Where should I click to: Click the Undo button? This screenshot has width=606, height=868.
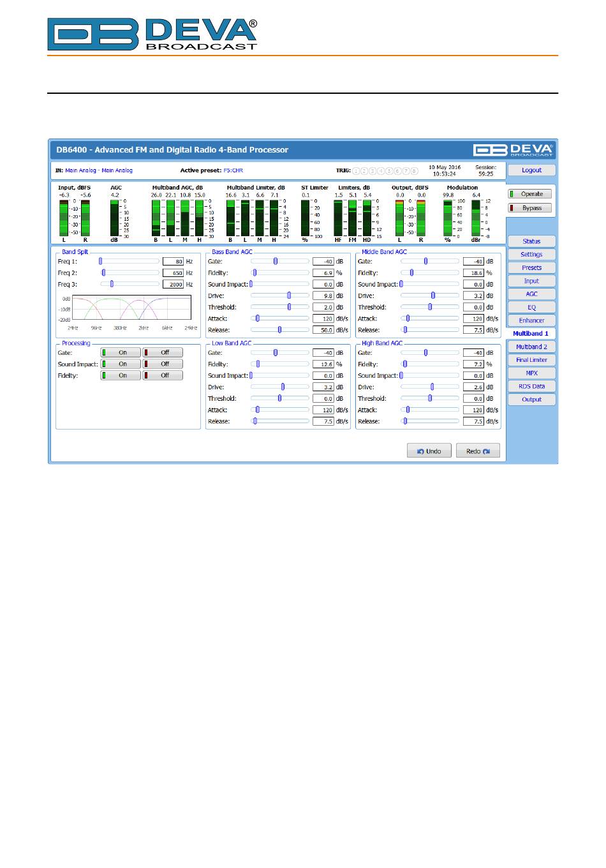[x=429, y=451]
